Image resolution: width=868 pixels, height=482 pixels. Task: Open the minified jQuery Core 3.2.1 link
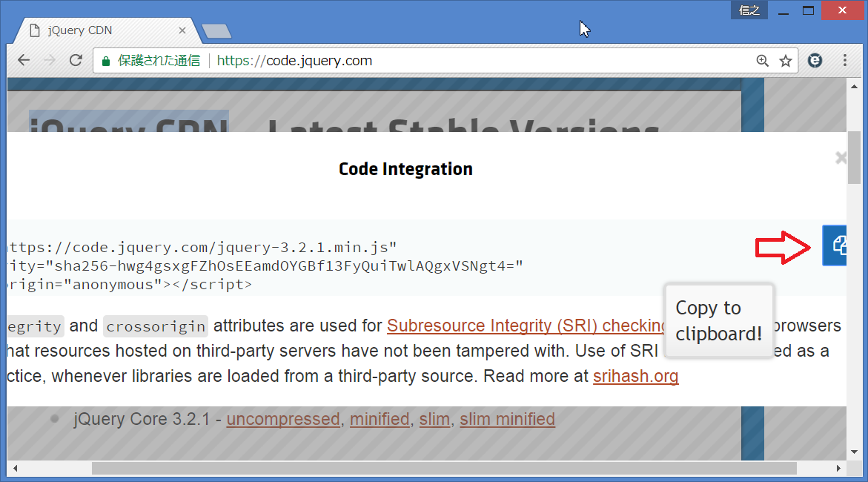[380, 419]
